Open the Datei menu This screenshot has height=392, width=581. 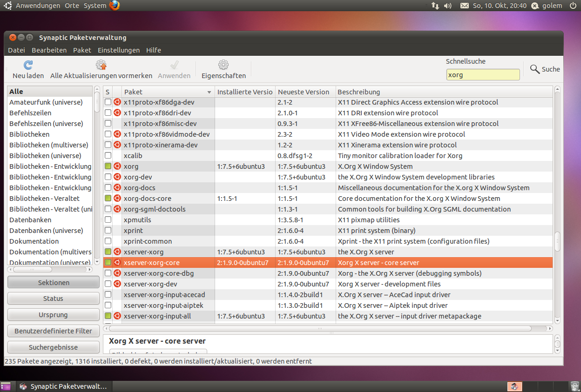16,50
